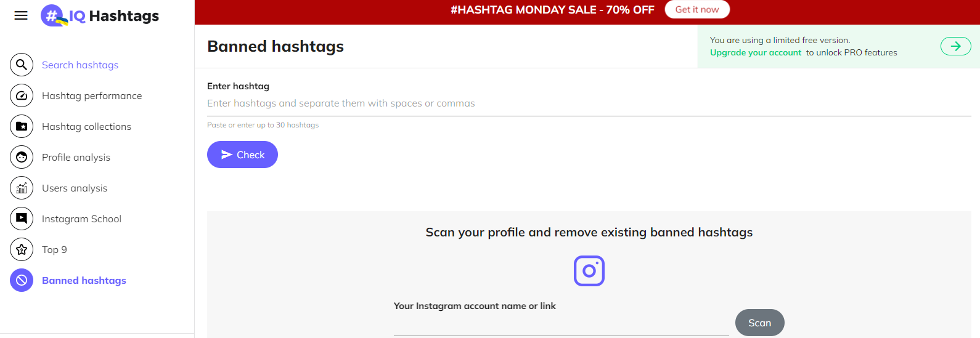Viewport: 980px width, 338px height.
Task: Focus the Enter hashtags input field
Action: point(589,103)
